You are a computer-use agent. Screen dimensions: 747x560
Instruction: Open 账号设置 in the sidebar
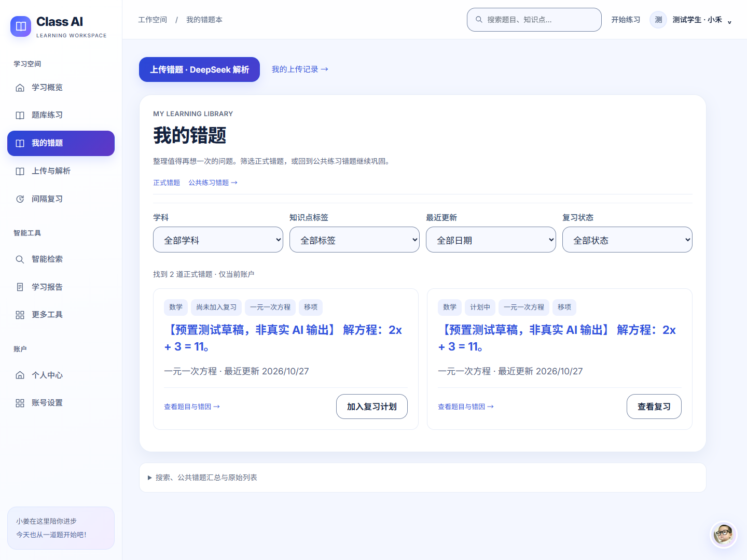61,403
